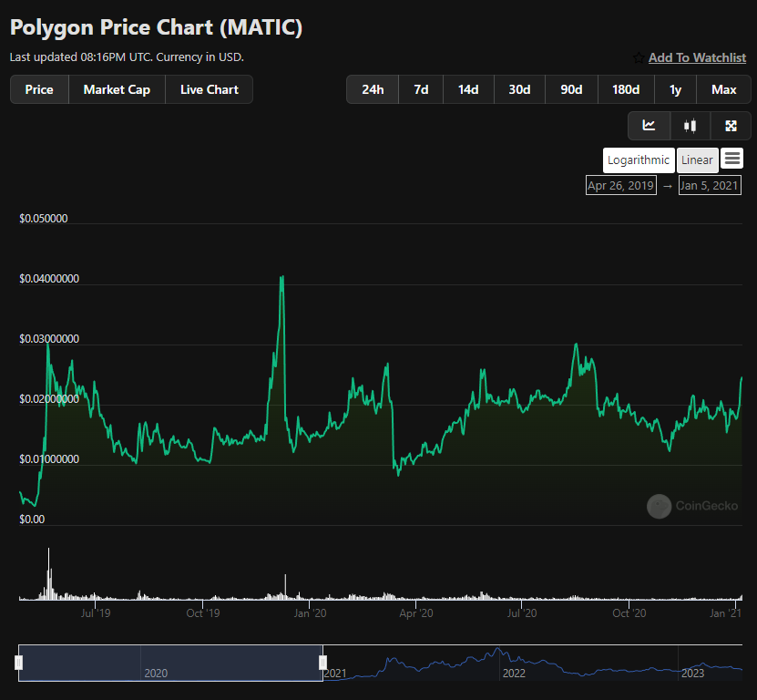This screenshot has height=700, width=757.
Task: Choose the 7d time range
Action: 421,89
